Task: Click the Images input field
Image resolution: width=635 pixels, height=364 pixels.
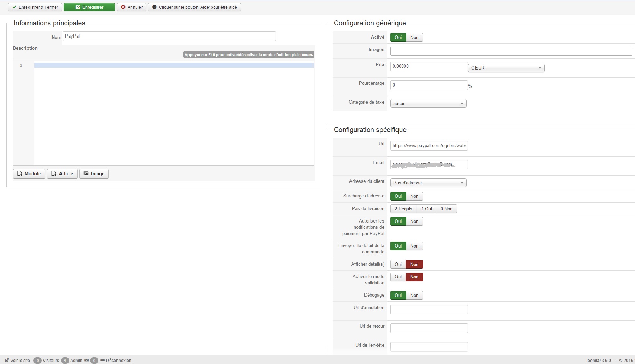Action: (511, 51)
